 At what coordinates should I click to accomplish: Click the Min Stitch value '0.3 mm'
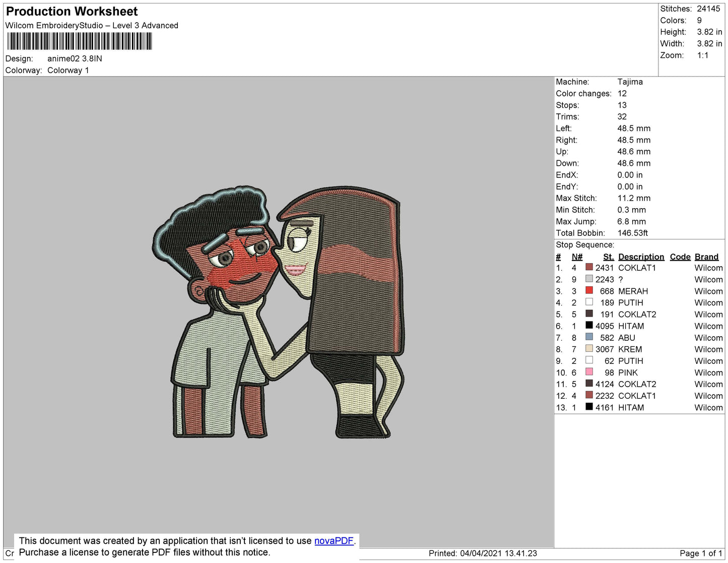pyautogui.click(x=631, y=210)
